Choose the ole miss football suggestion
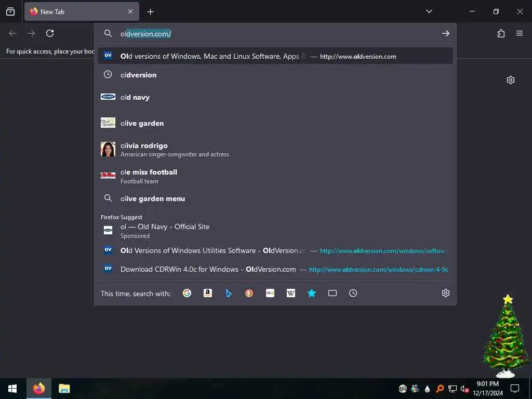Viewport: 532px width, 399px height. pyautogui.click(x=275, y=176)
